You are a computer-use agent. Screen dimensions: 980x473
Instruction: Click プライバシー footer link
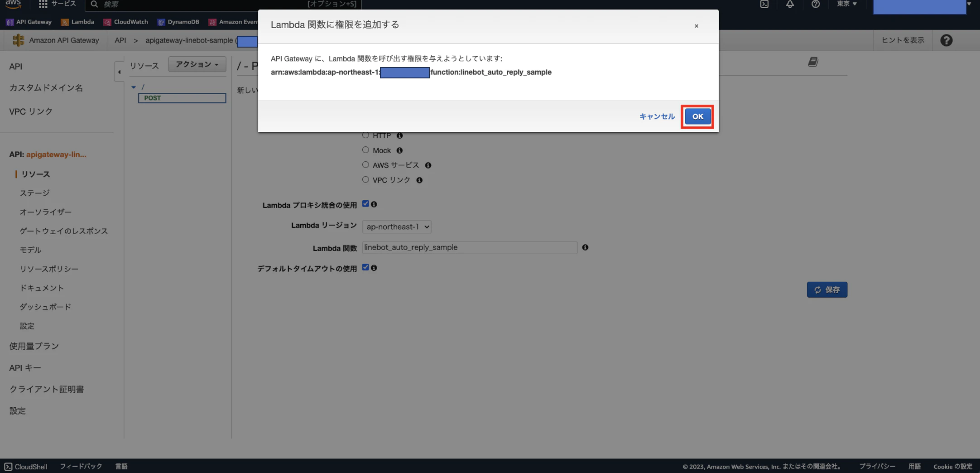point(877,466)
